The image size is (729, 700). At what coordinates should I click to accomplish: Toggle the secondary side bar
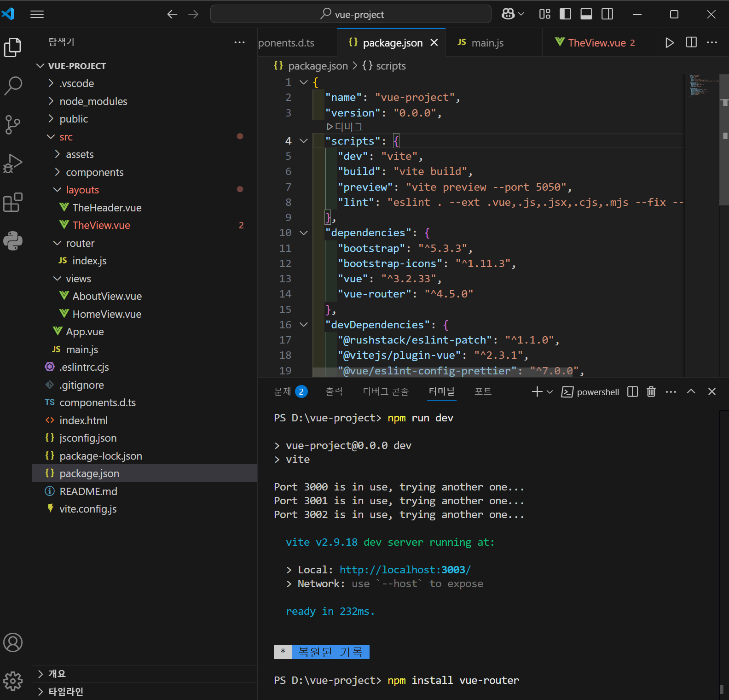(x=607, y=14)
